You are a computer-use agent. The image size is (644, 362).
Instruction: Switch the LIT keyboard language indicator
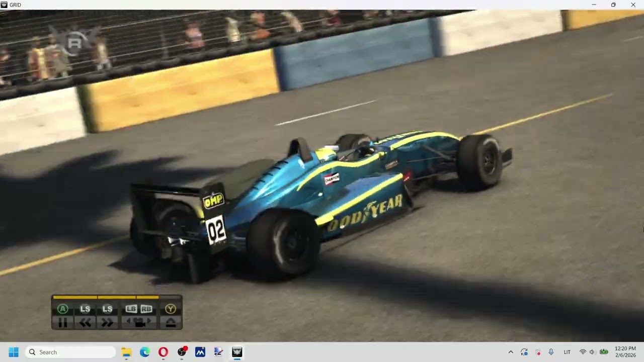pyautogui.click(x=567, y=352)
